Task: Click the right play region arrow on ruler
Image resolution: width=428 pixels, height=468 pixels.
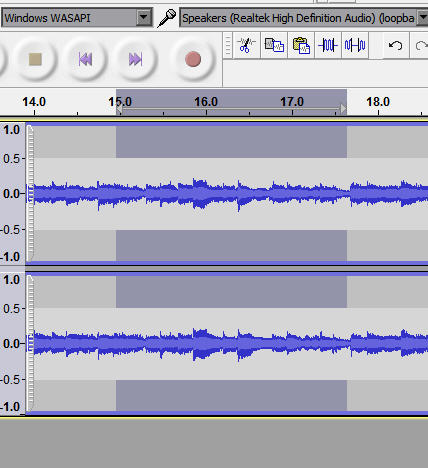Action: [343, 109]
